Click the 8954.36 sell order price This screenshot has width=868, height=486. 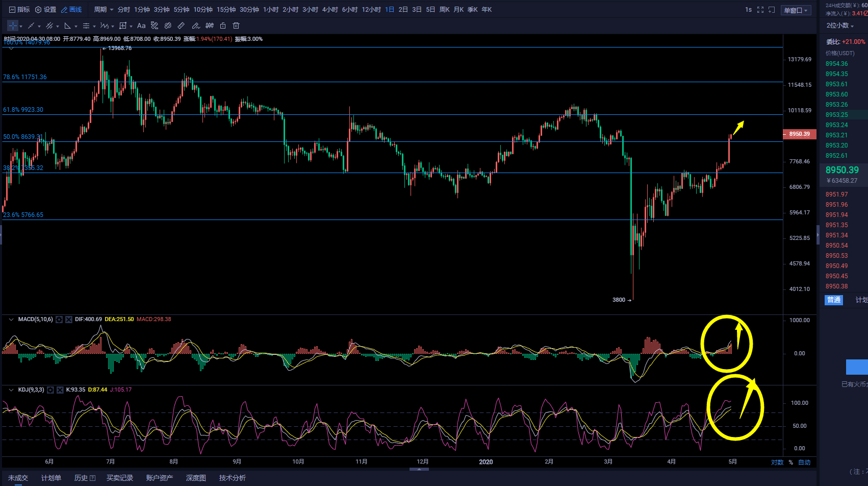click(x=837, y=64)
